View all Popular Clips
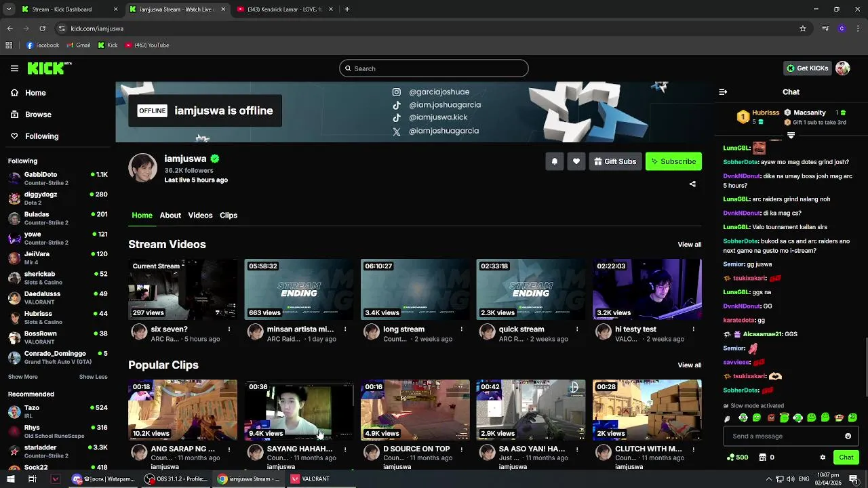The image size is (868, 488). point(690,365)
